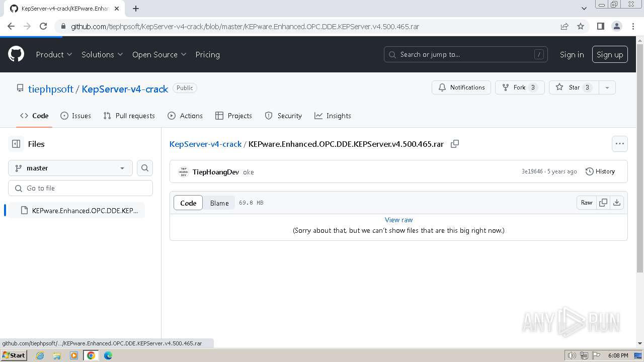Open the Pricing page link
This screenshot has height=362, width=644.
[207, 54]
